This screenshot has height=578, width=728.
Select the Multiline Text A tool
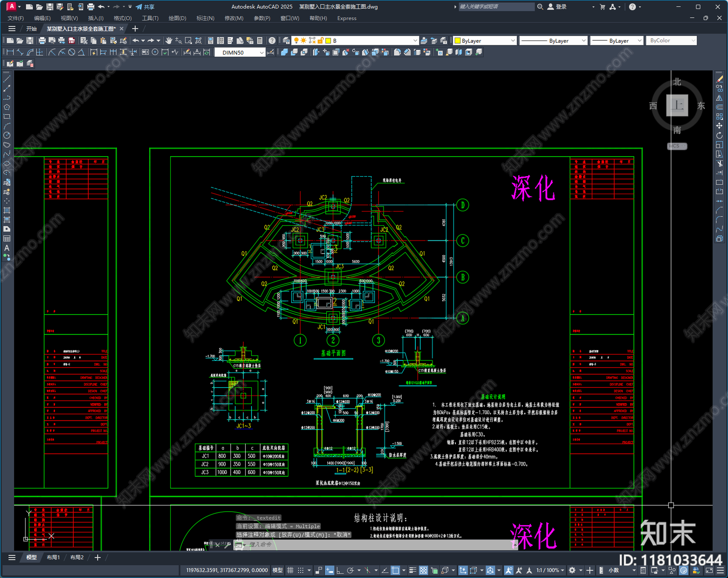(x=7, y=248)
